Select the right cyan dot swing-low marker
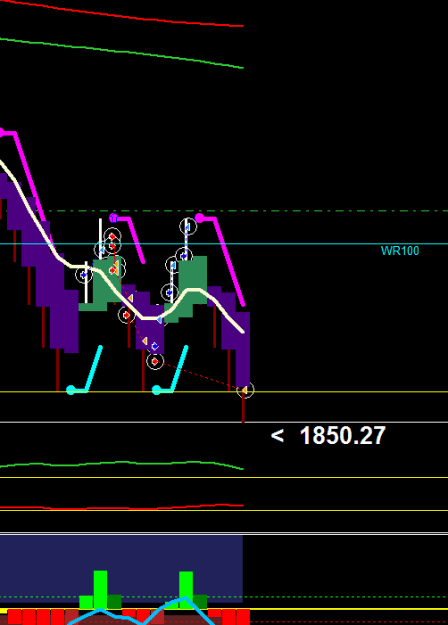Viewport: 448px width, 625px height. tap(157, 390)
